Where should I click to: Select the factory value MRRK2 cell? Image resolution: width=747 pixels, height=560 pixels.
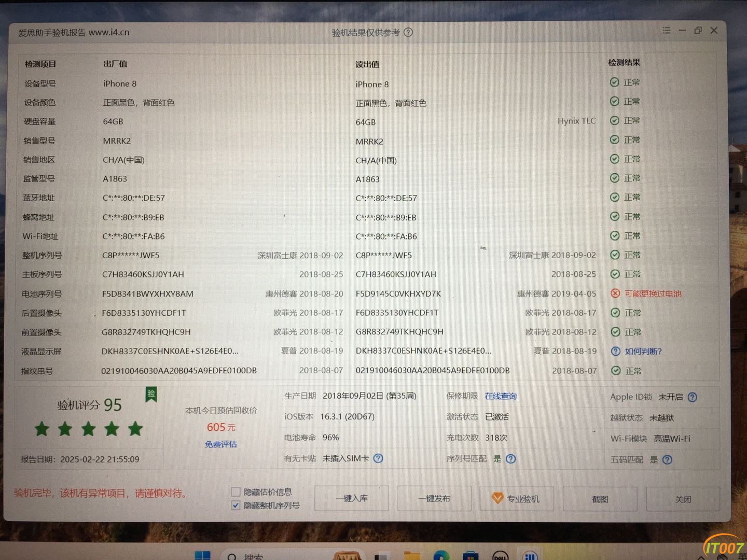117,141
